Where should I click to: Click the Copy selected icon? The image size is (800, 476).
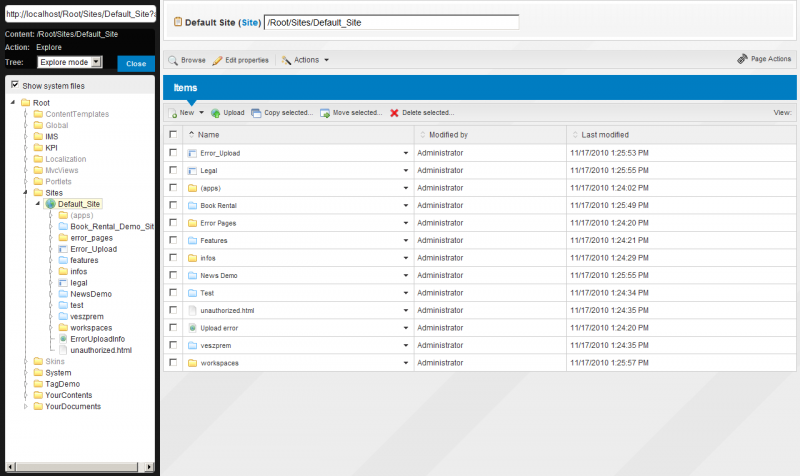[256, 113]
